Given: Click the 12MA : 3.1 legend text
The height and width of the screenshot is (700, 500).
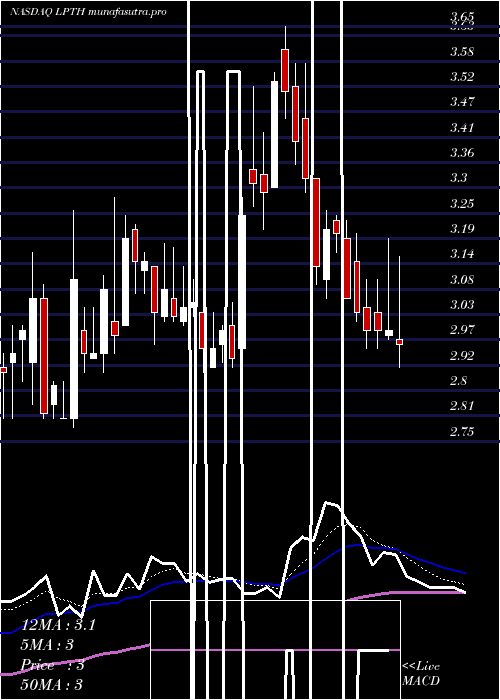Looking at the screenshot, I should (x=58, y=625).
